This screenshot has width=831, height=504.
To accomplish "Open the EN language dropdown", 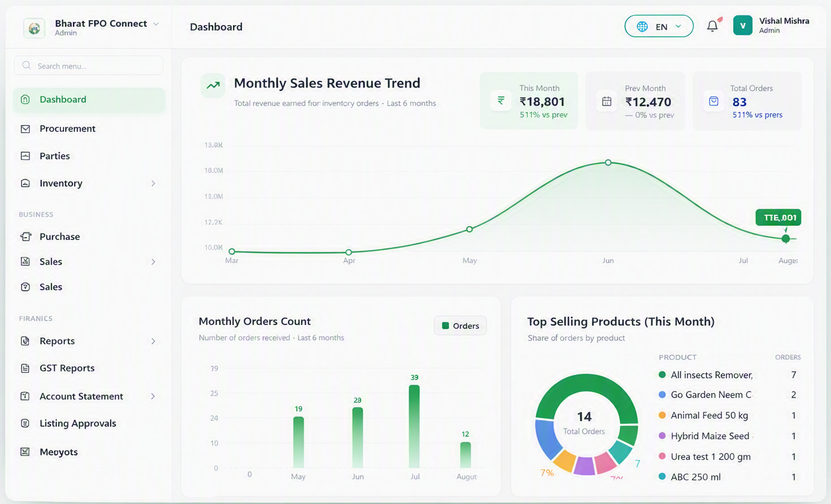I will (659, 26).
